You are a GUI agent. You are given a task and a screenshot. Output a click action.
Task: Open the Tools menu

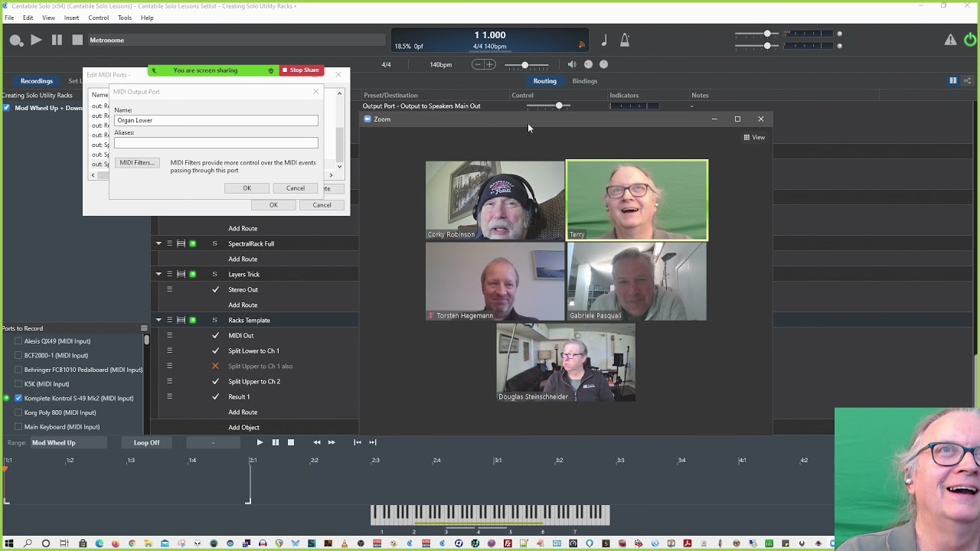[x=125, y=18]
